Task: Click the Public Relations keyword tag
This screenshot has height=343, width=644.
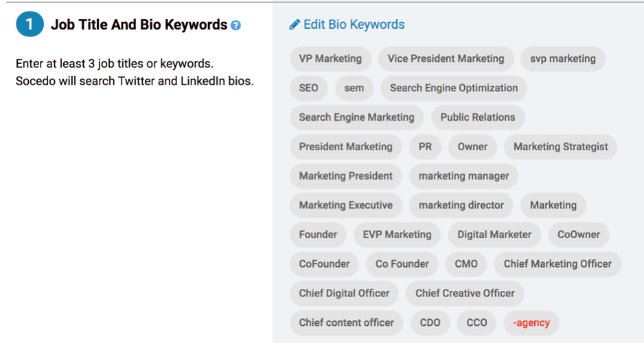Action: click(478, 117)
